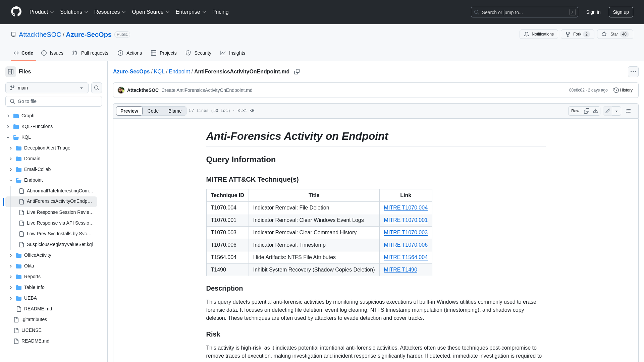Screen dimensions: 644x362
Task: Open the .gitattributes file
Action: 34,319
